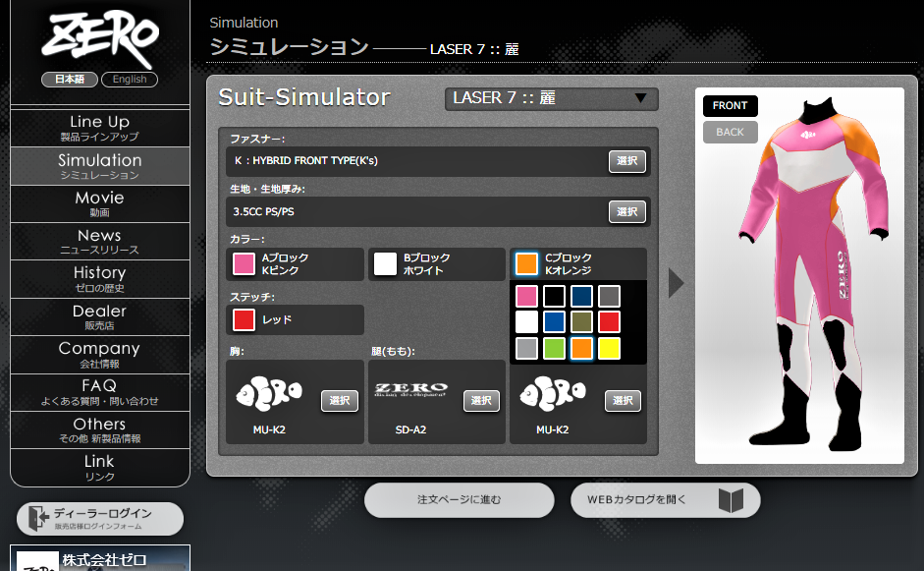Open the LASER 7 model dropdown
This screenshot has width=924, height=571.
coord(551,98)
